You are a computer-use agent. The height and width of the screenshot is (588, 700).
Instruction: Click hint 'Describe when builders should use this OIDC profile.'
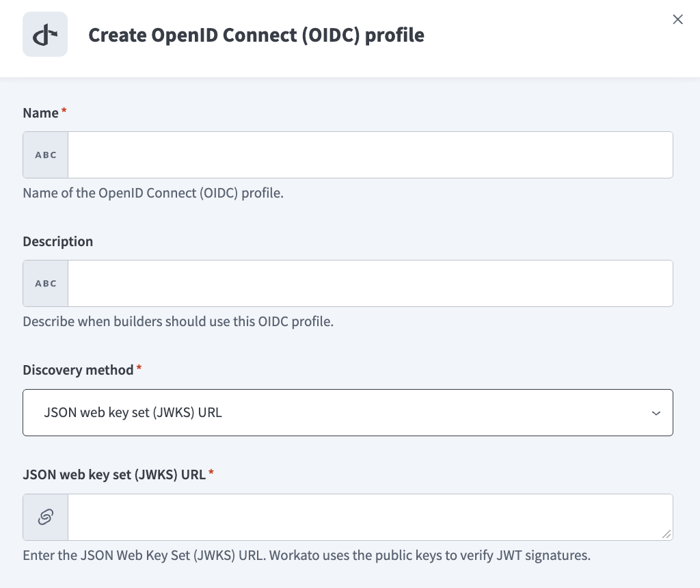[x=178, y=322]
